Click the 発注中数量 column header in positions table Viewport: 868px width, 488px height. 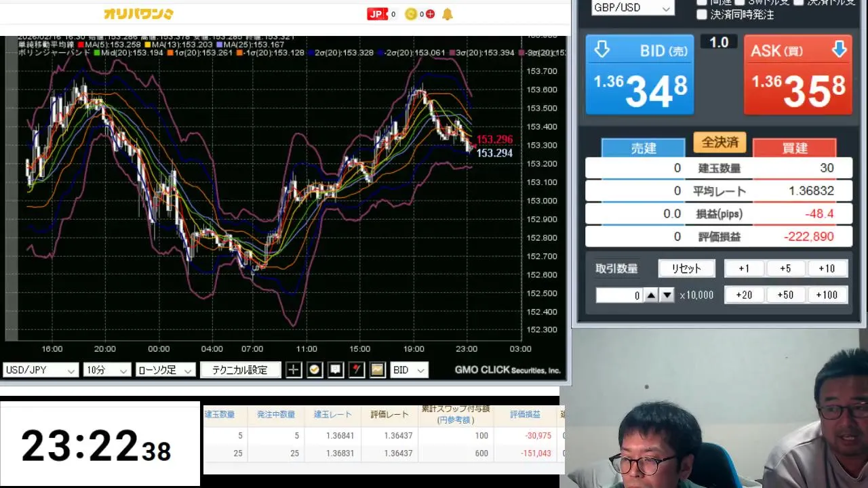pyautogui.click(x=276, y=415)
